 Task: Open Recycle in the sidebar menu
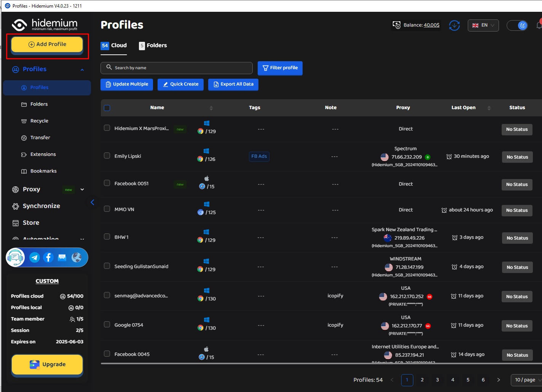39,121
